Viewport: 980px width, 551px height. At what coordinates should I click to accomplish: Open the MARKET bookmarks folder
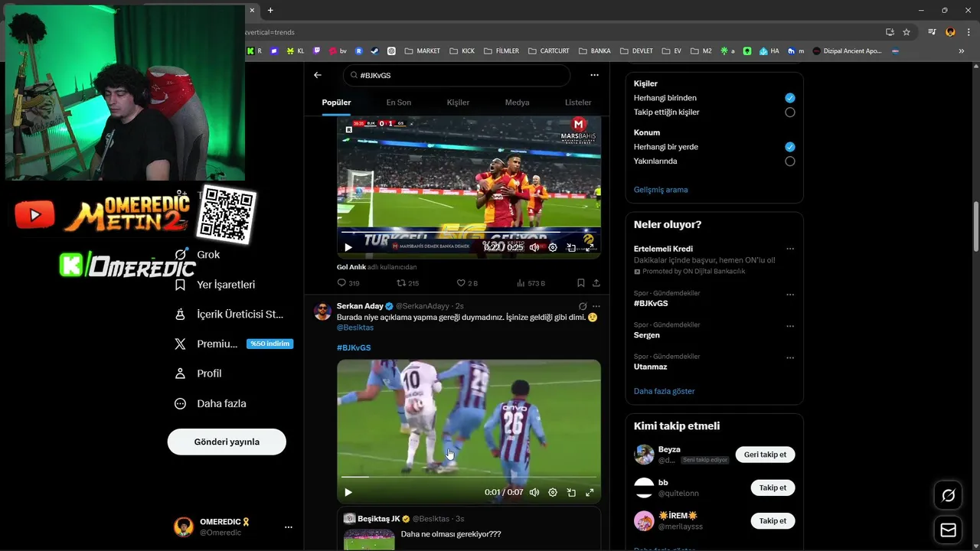[423, 51]
